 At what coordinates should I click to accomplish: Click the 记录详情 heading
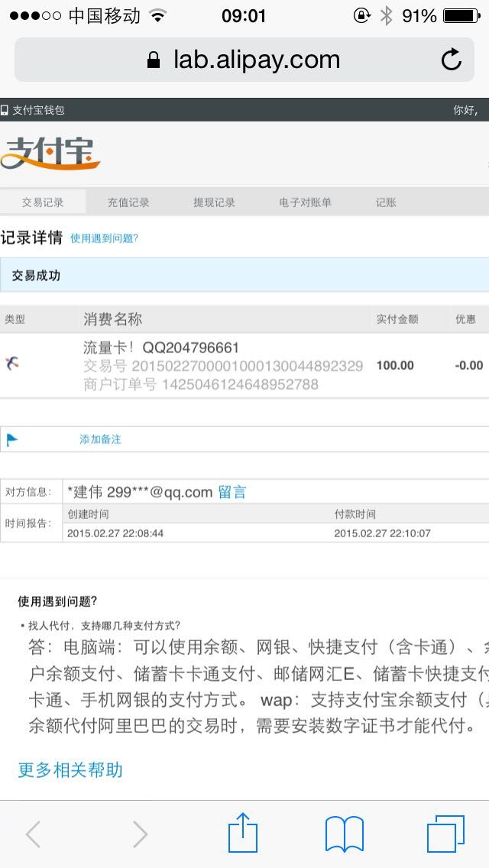pyautogui.click(x=31, y=238)
